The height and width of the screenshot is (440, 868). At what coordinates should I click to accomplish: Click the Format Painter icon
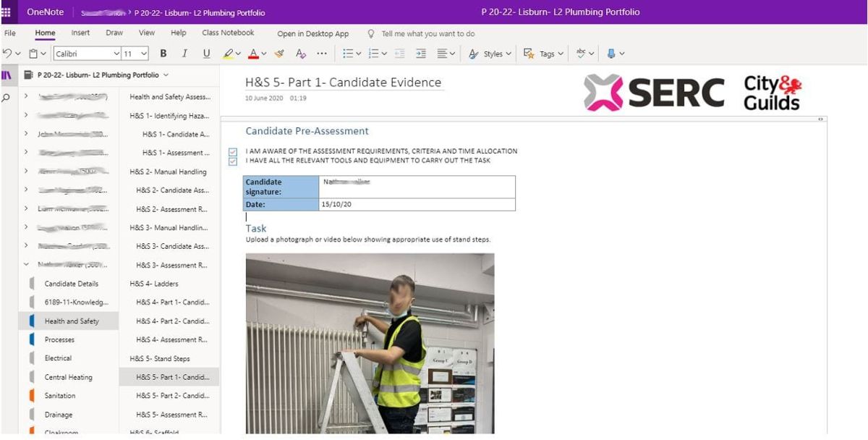point(280,54)
